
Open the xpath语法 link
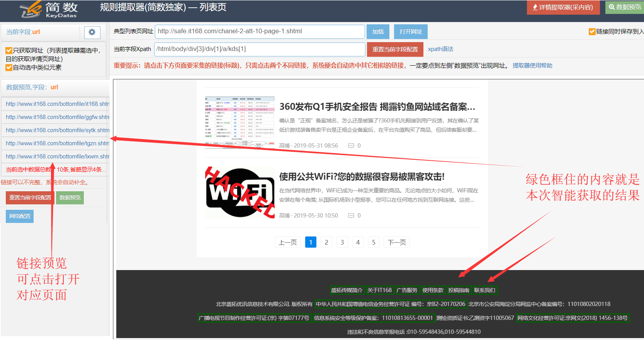(x=440, y=49)
